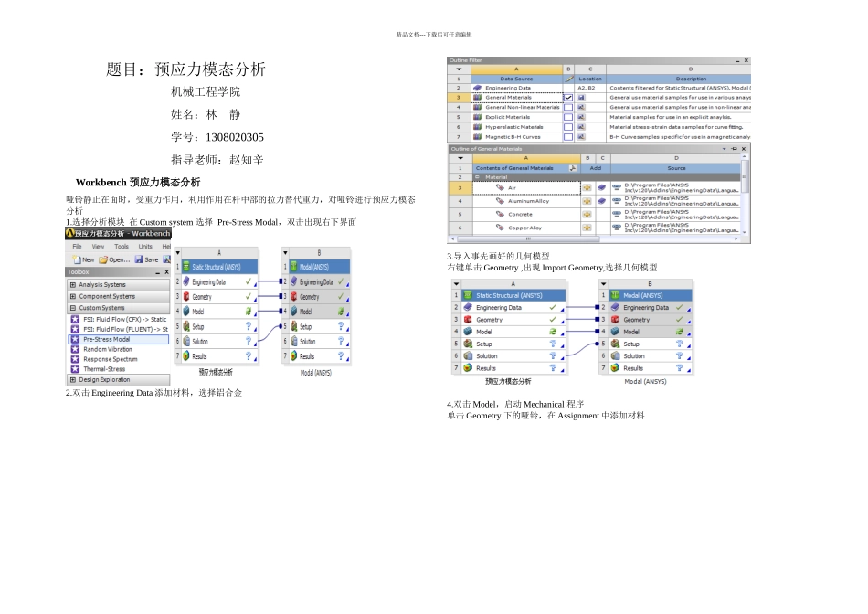Click the General Materials library books icon
868x614 pixels.
(x=477, y=98)
